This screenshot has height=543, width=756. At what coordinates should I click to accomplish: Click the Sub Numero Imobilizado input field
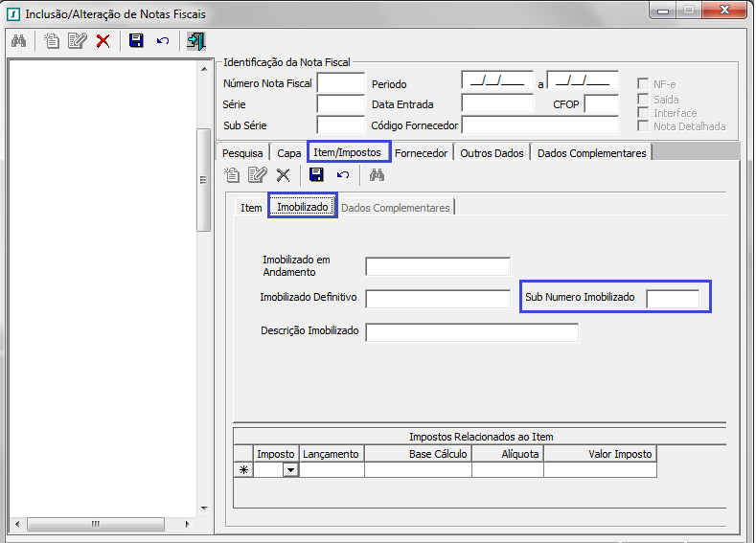point(673,299)
